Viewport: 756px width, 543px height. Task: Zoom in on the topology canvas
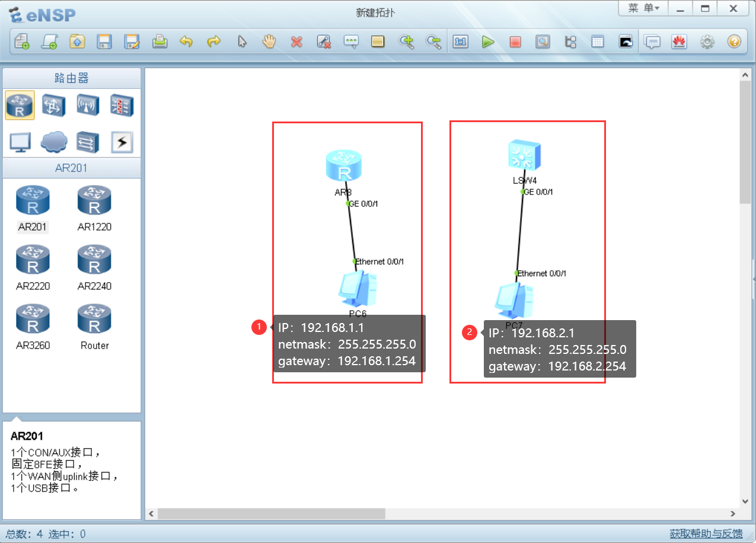click(x=406, y=41)
